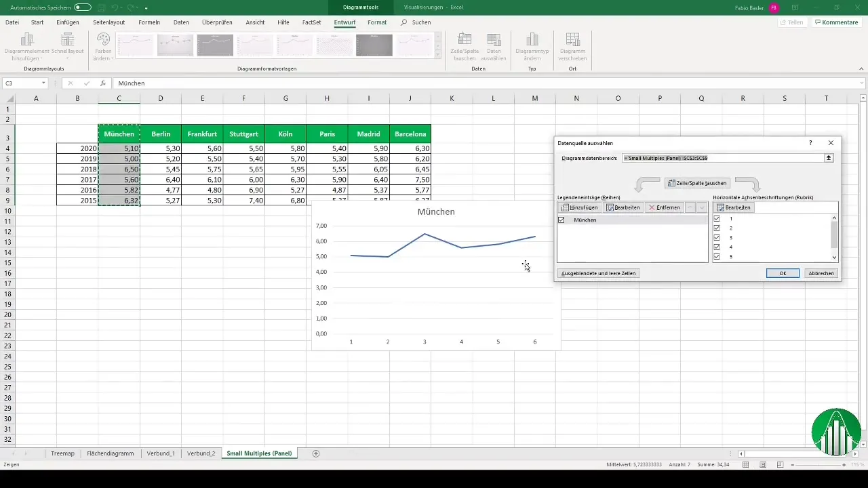Image resolution: width=868 pixels, height=488 pixels.
Task: Uncheck axis label 2 checkbox
Action: point(717,228)
